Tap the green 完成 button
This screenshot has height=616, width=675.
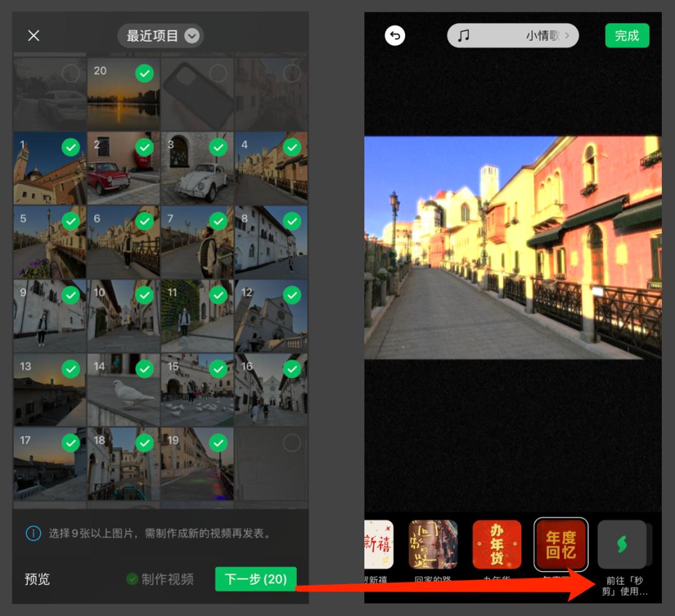coord(626,36)
